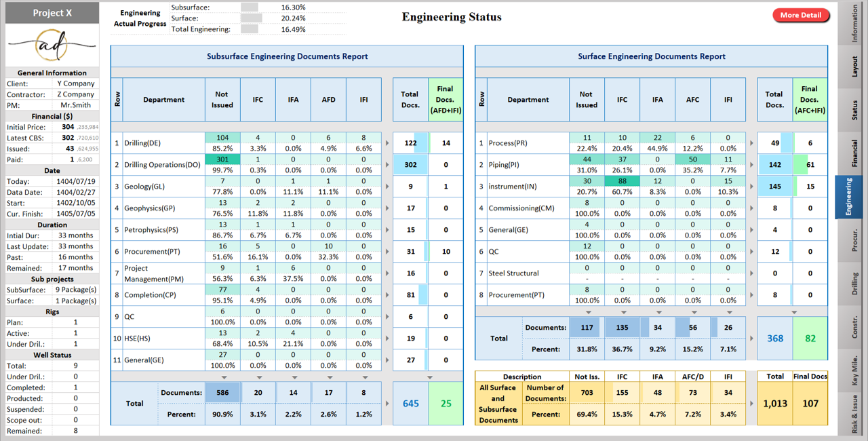Click the down arrow under subsurface Not Issued column
This screenshot has width=868, height=441.
pos(222,377)
